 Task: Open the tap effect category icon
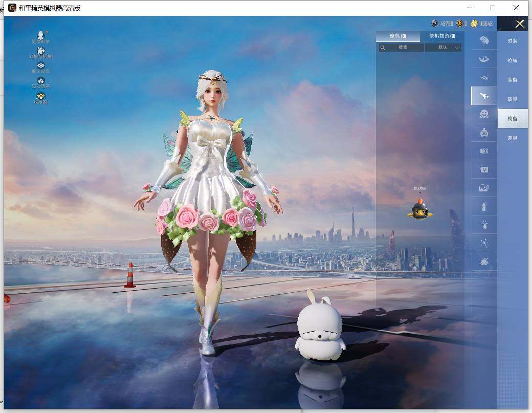coord(484,224)
